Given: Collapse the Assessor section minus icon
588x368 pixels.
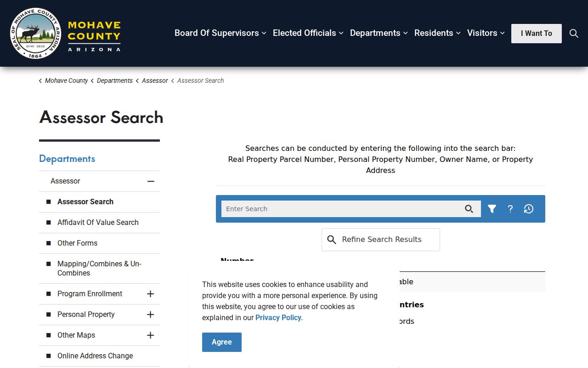Looking at the screenshot, I should 151,181.
